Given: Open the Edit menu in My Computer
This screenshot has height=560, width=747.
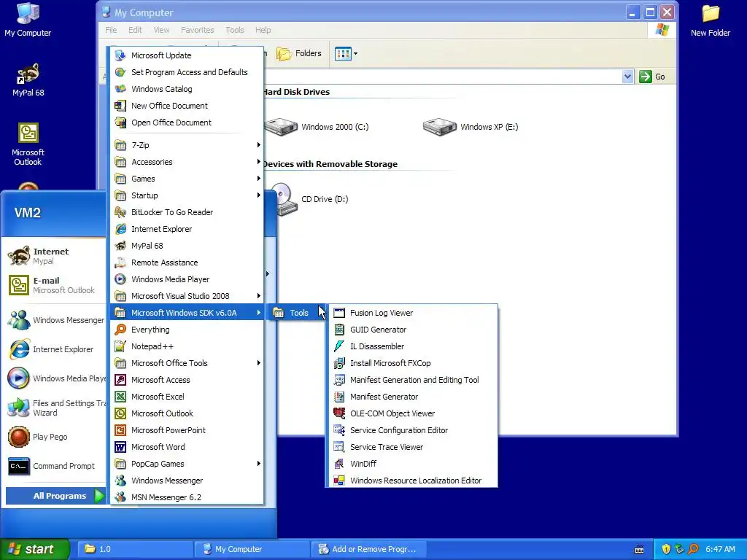Looking at the screenshot, I should coord(135,30).
